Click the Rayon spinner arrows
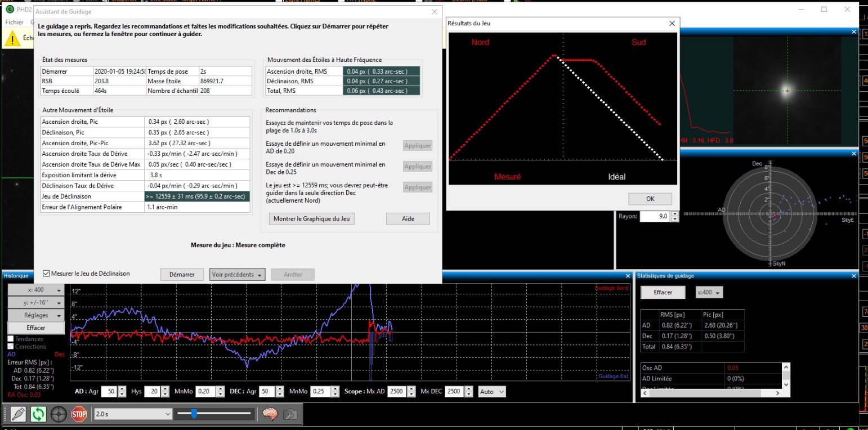868x430 pixels. 675,216
